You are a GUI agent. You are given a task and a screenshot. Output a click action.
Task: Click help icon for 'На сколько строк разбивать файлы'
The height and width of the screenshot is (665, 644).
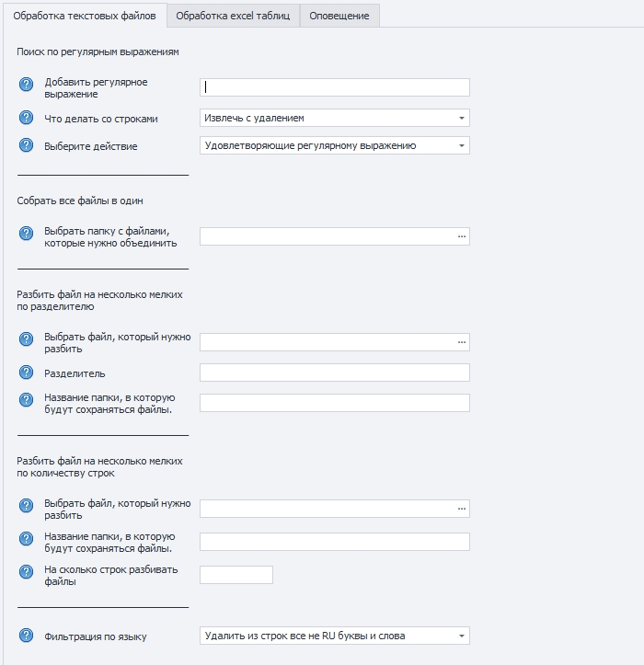click(x=26, y=572)
